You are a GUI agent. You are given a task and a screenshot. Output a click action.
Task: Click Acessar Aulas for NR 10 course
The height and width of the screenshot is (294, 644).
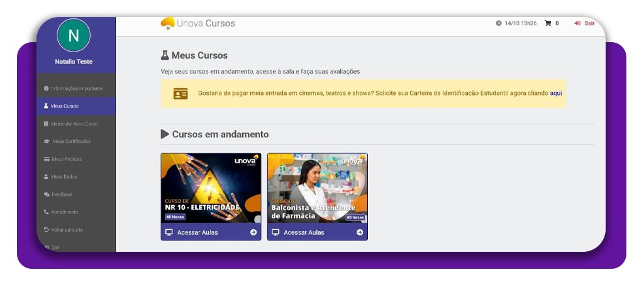point(211,232)
